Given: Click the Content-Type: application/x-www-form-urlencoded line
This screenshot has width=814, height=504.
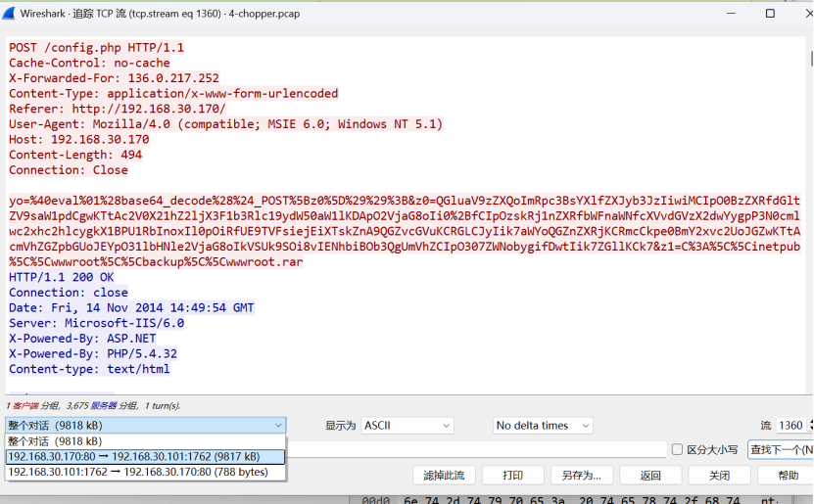Looking at the screenshot, I should (x=173, y=94).
